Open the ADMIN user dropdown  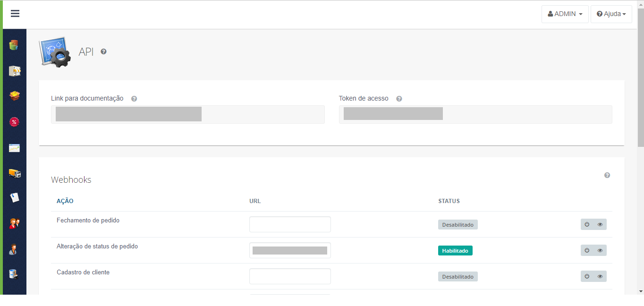click(x=565, y=14)
